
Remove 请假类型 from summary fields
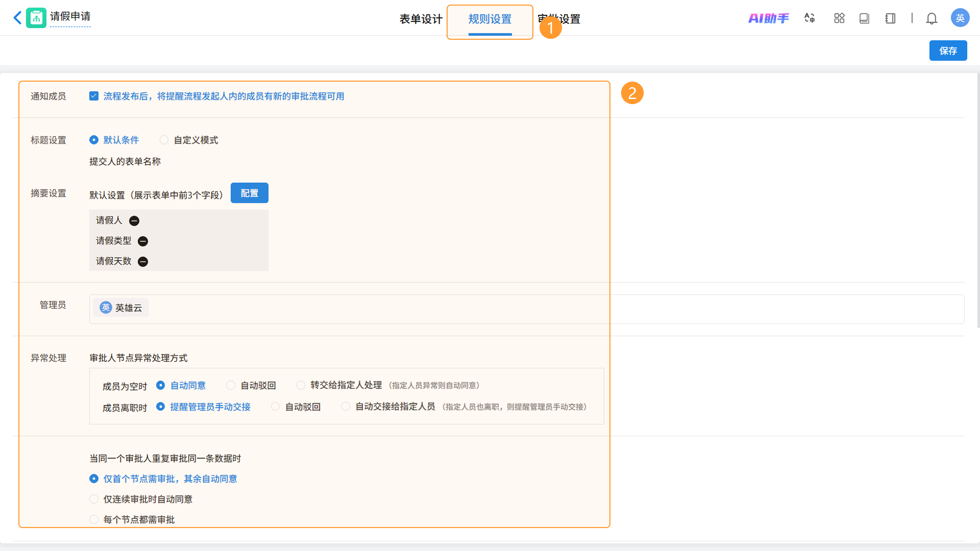(143, 241)
